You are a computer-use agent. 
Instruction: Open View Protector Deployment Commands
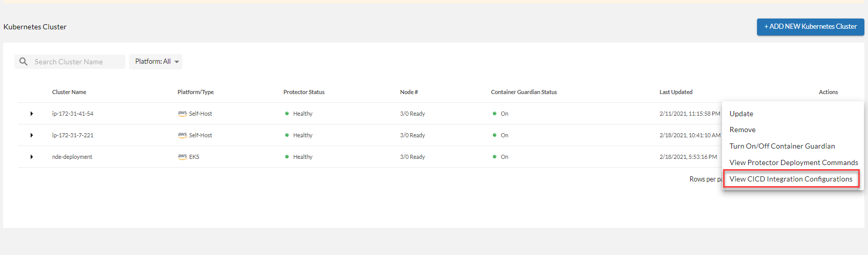[793, 163]
